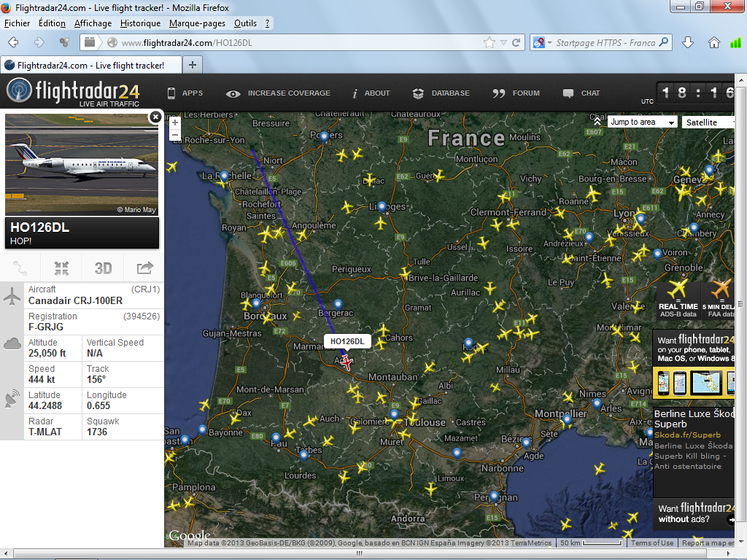Screen dimensions: 747x560
Task: Click the Skoda.fr/Superb ad link
Action: click(687, 435)
